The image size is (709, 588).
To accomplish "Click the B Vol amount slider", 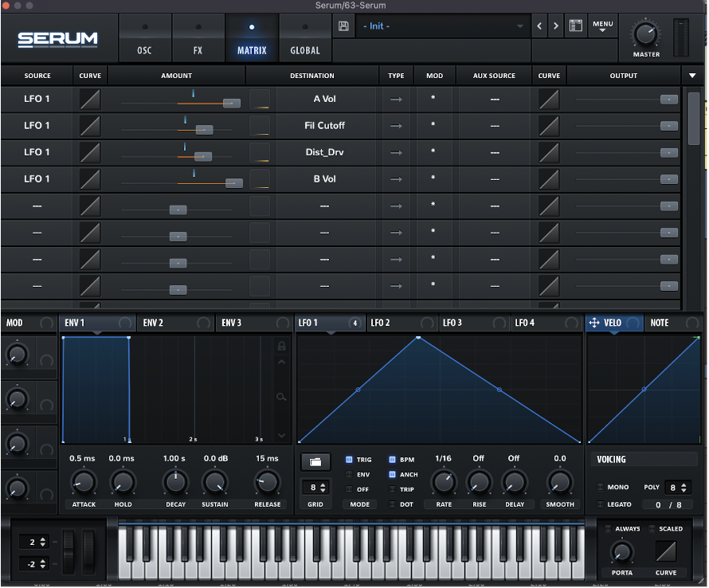I will [x=233, y=183].
